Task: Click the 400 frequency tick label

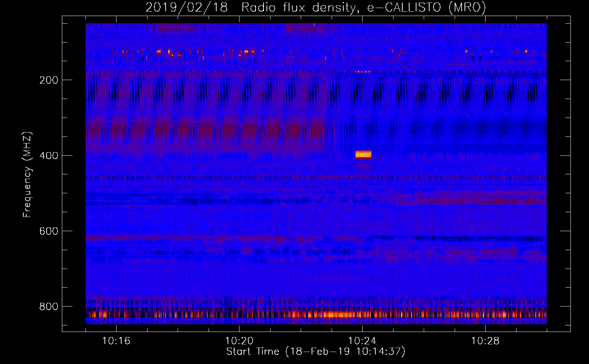Action: 49,156
